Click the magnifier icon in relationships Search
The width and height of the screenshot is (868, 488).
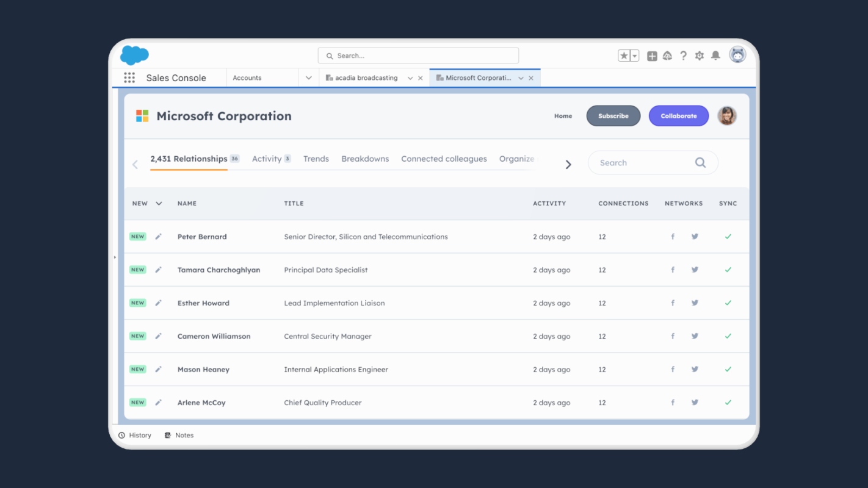click(x=700, y=163)
